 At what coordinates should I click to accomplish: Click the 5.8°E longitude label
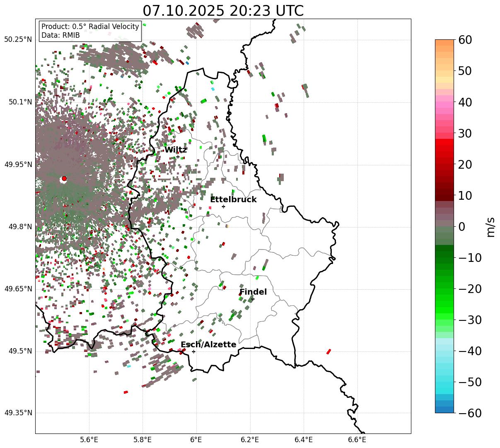[x=143, y=440]
